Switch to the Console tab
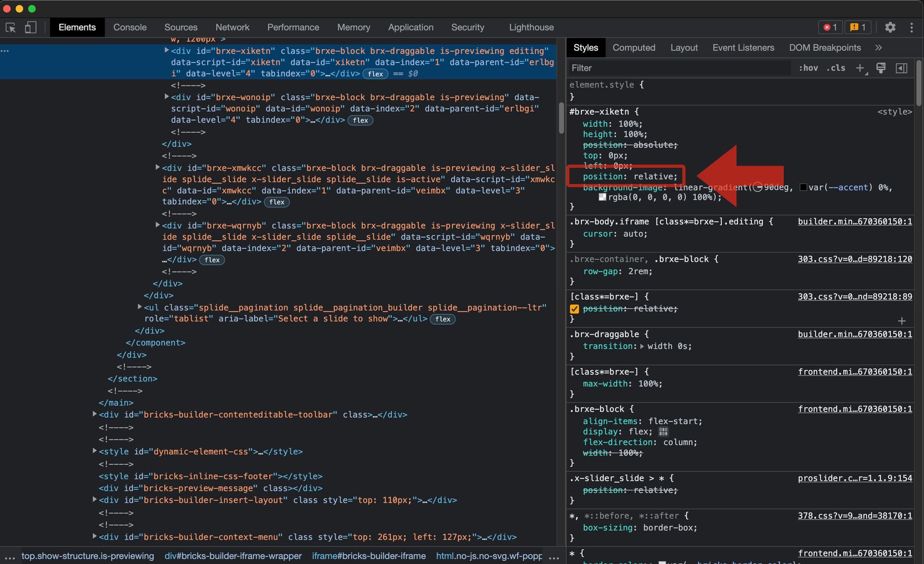Screen dimensions: 924x564 click(x=130, y=27)
